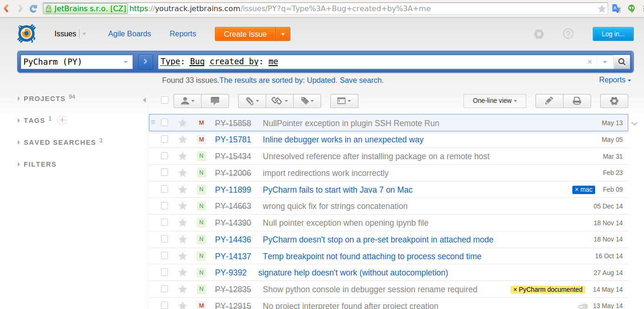Open the Create Issue dropdown arrow
This screenshot has height=309, width=644.
click(x=283, y=34)
